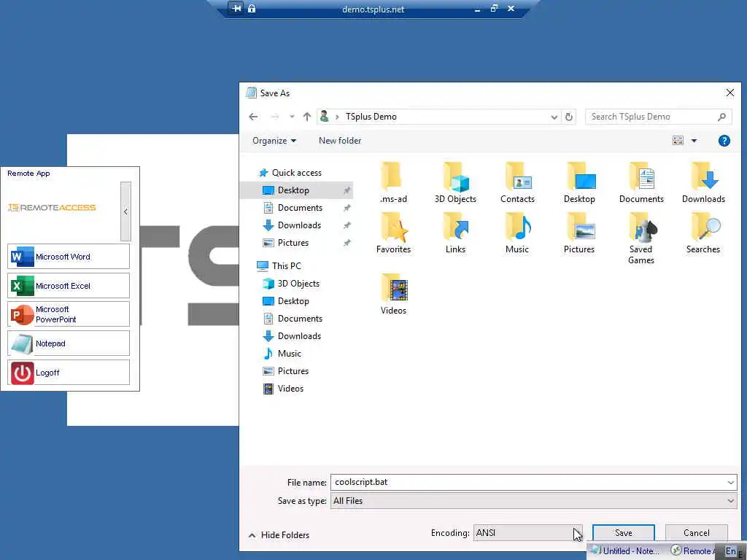The height and width of the screenshot is (560, 747).
Task: Click TSplus Demo in address bar
Action: coord(371,117)
